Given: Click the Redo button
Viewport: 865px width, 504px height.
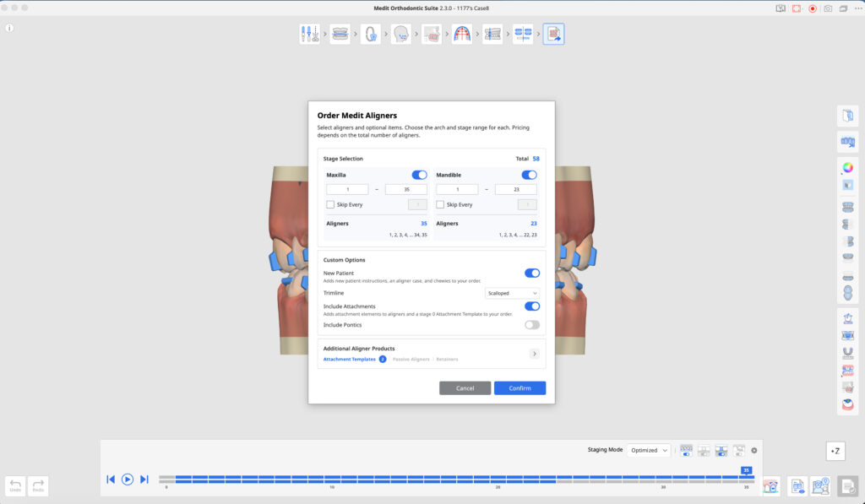Looking at the screenshot, I should (38, 485).
